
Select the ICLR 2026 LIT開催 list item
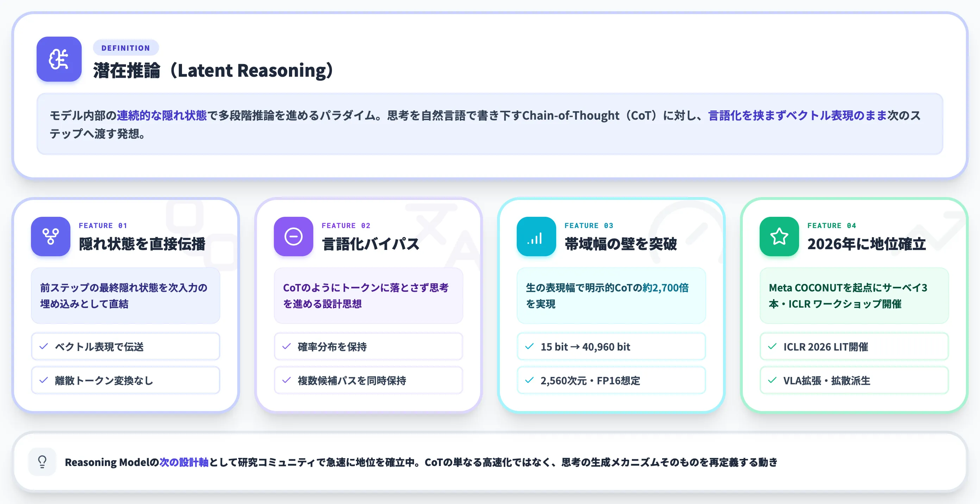coord(854,346)
